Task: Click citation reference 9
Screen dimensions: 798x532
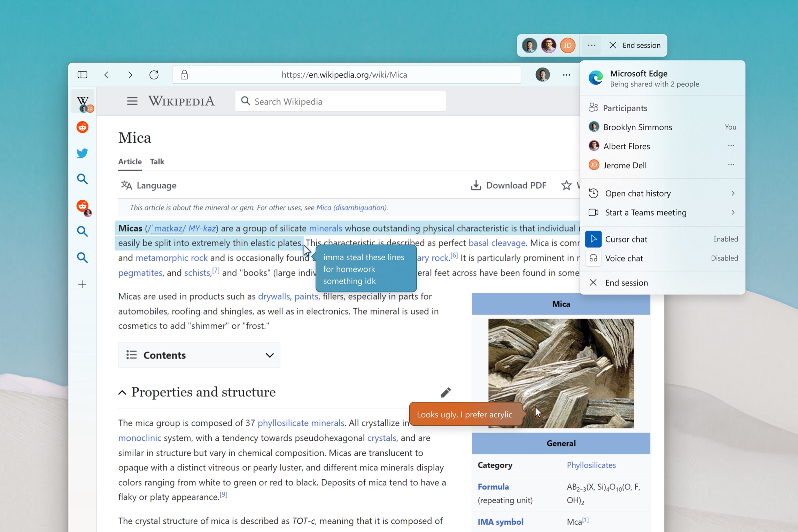Action: 223,494
